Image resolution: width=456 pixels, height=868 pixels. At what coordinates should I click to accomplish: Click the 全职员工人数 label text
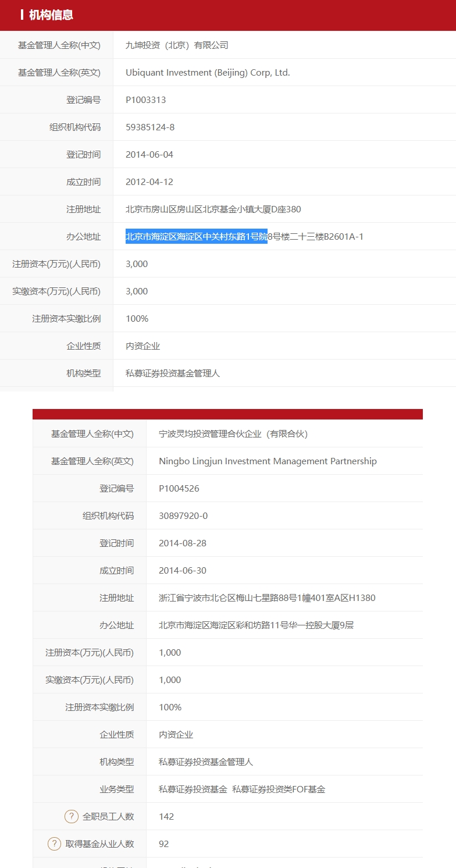(108, 816)
